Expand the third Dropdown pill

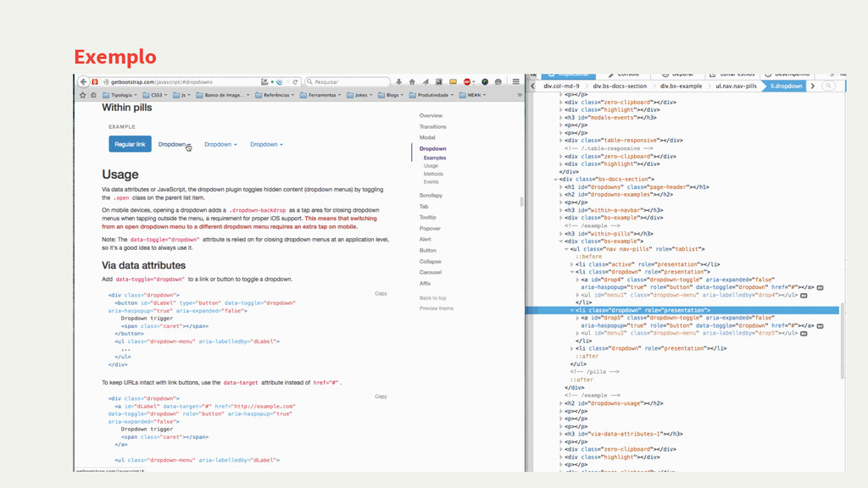tap(266, 144)
